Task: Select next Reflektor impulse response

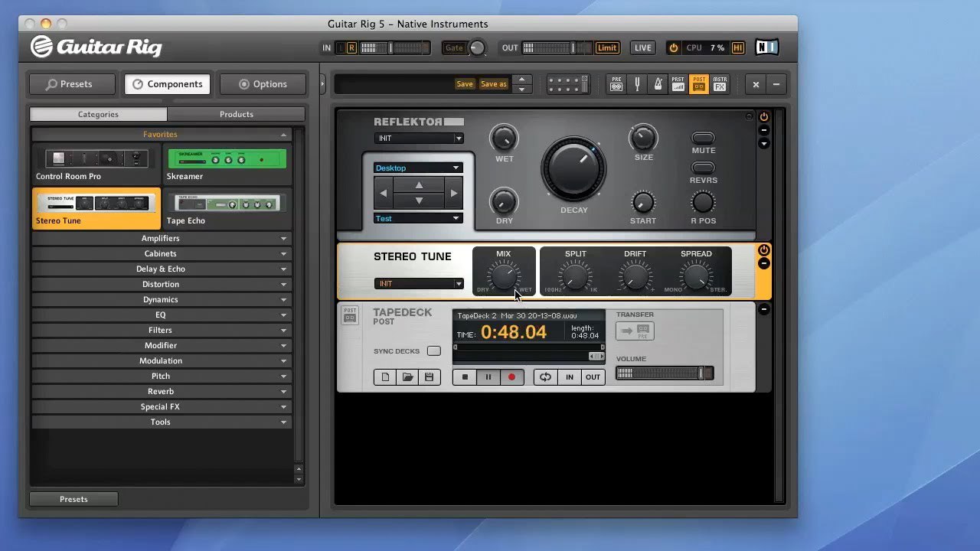Action: [x=453, y=194]
